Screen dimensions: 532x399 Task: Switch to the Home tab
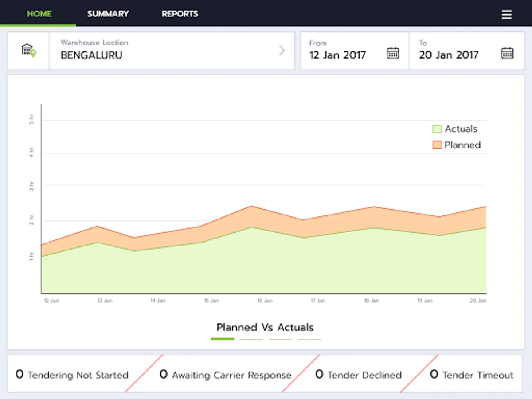[39, 14]
